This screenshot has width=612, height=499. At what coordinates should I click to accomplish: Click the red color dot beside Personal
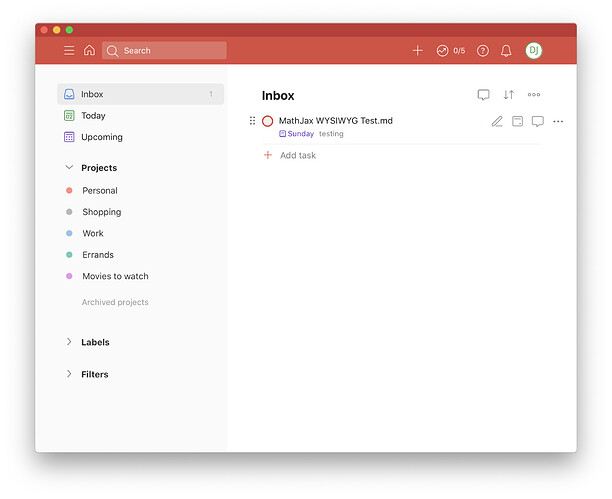point(69,191)
